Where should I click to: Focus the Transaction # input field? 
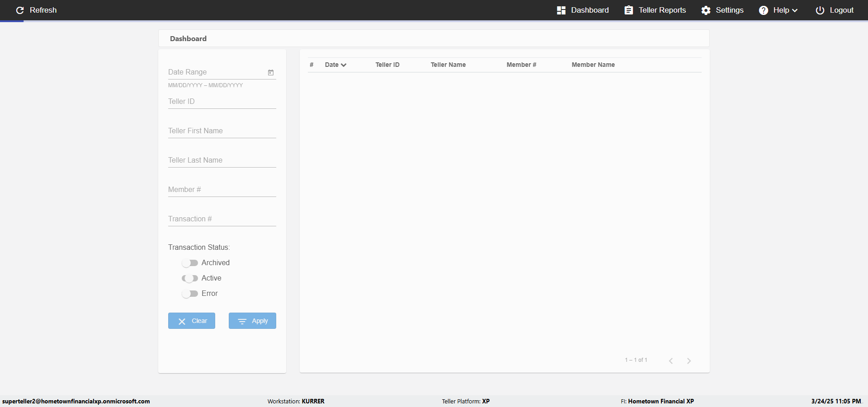click(222, 219)
